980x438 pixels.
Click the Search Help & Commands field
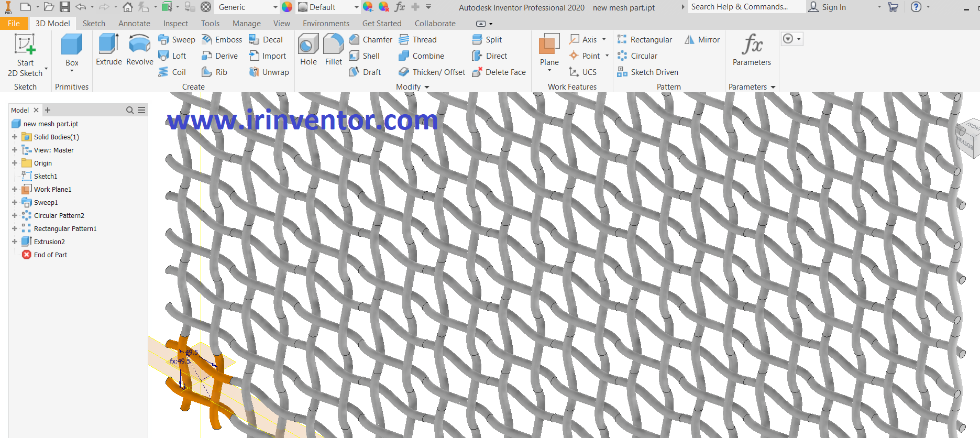coord(747,7)
